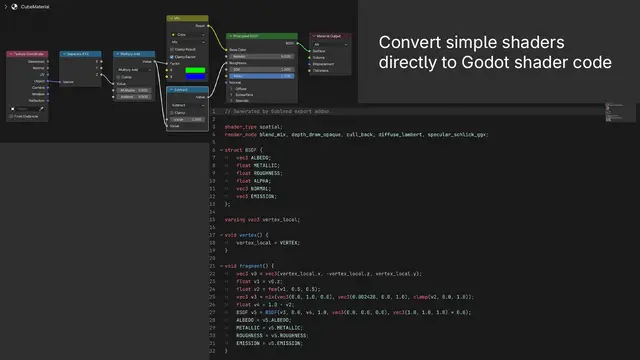Click line number 27 in the gutter
This screenshot has width=640, height=360.
212,312
